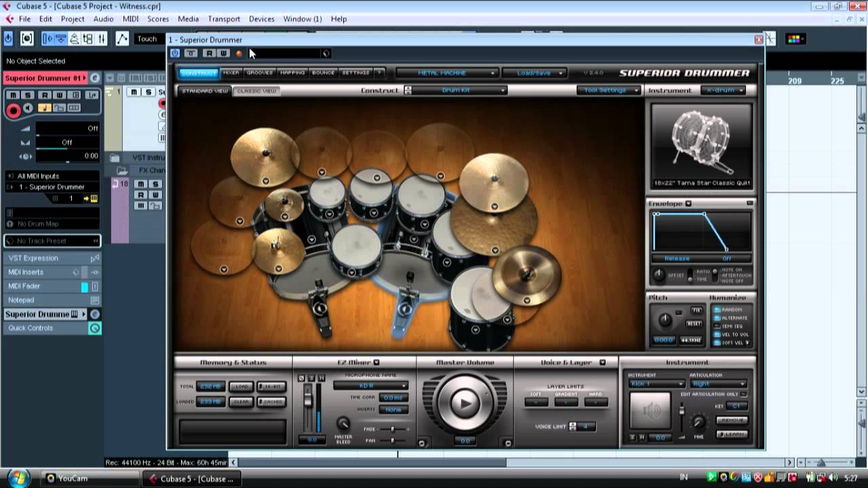Open the Bounce tab

323,73
